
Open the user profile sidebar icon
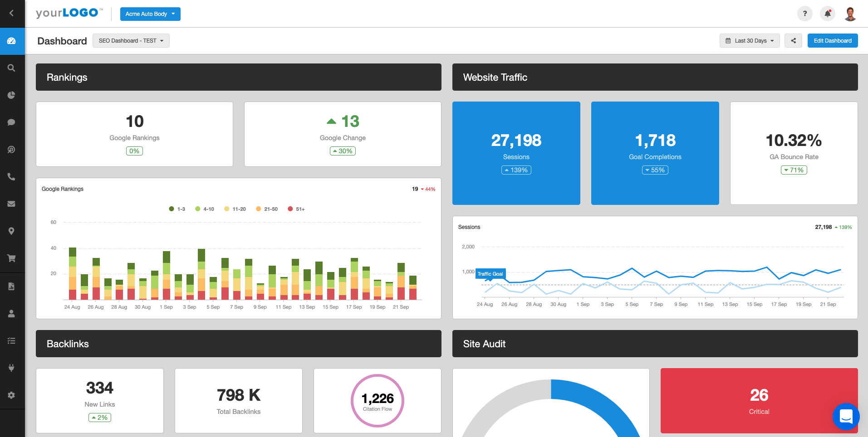[x=12, y=313]
